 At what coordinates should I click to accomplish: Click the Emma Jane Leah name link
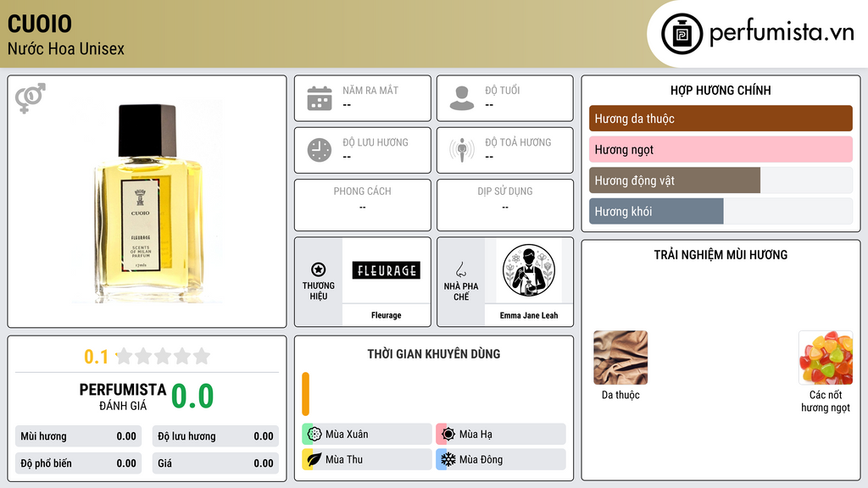coord(529,315)
